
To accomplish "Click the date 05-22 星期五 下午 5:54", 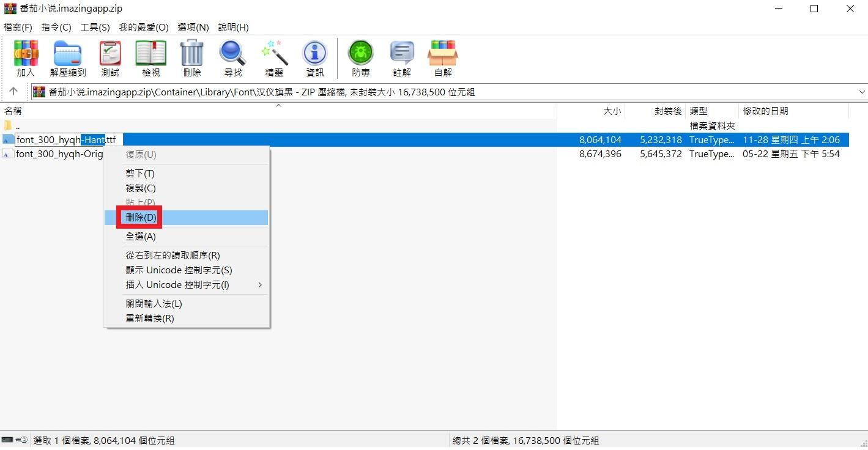I will click(791, 154).
